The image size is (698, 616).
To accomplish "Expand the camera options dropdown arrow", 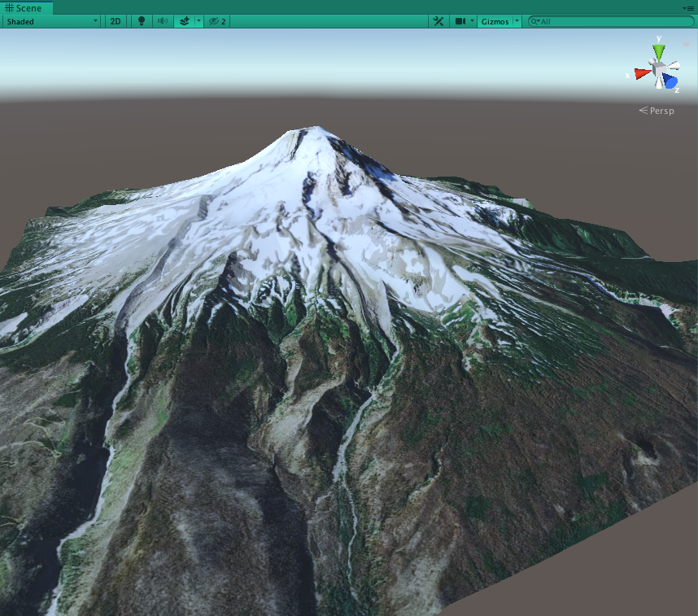I will [x=473, y=21].
